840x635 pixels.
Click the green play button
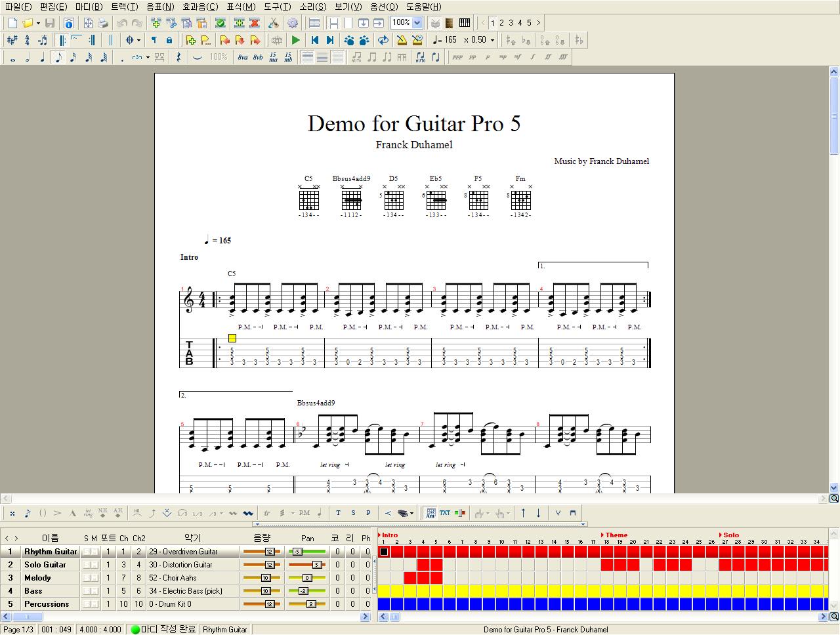point(296,40)
